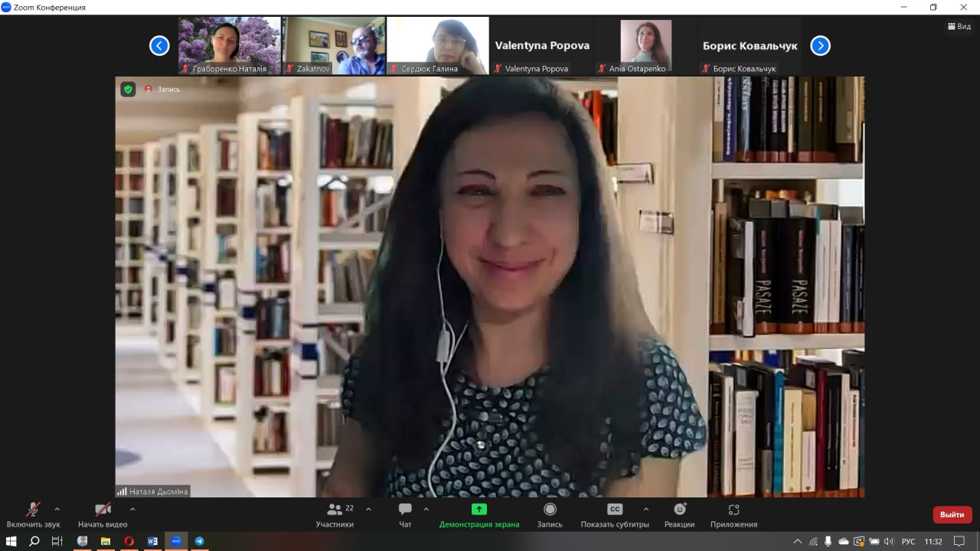Click the Запись record button

[x=550, y=515]
